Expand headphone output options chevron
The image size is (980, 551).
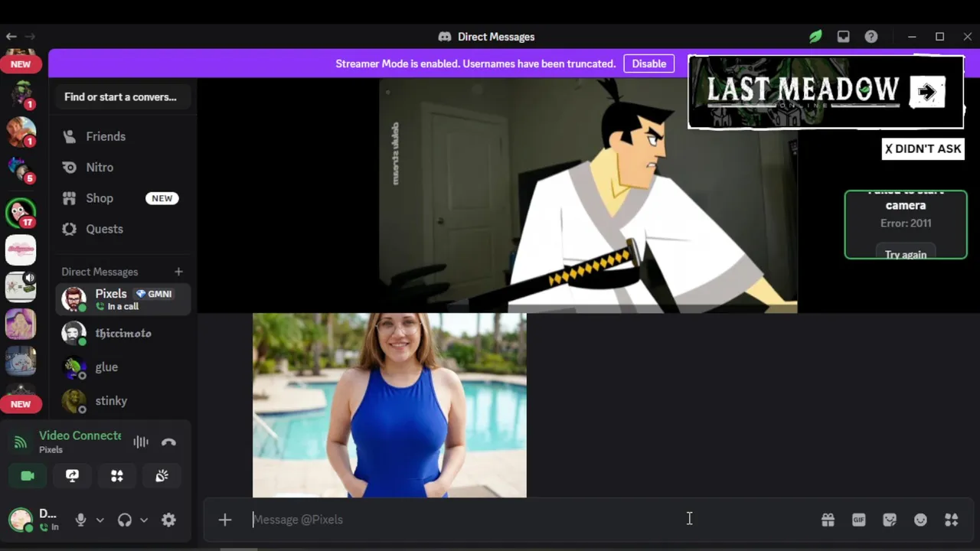click(144, 520)
